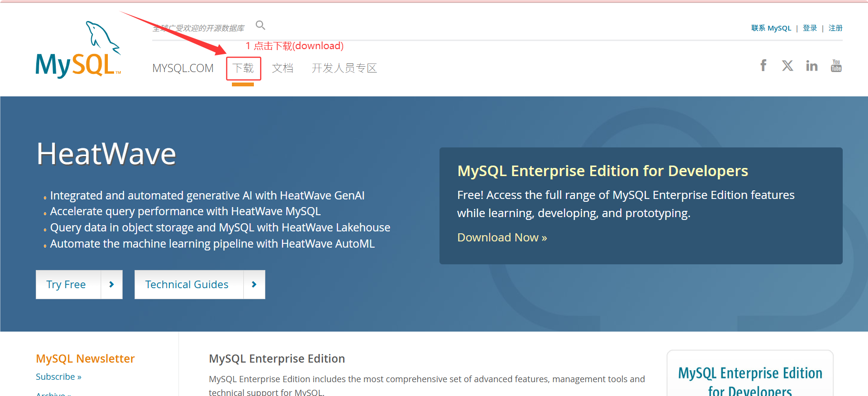The height and width of the screenshot is (396, 868).
Task: Click the MySQL Enterprise Edition section heading
Action: [x=277, y=359]
